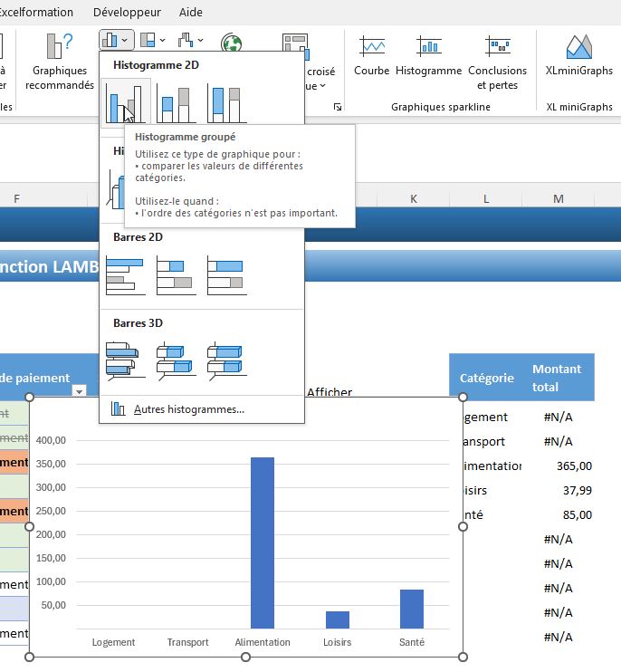Select the stacked bar 3D chart
The height and width of the screenshot is (672, 621).
pos(176,360)
